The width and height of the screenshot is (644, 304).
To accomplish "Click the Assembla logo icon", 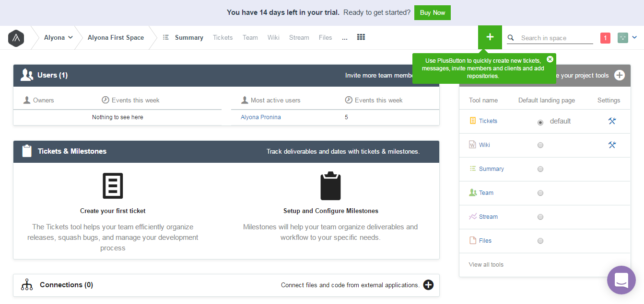I will (x=16, y=38).
